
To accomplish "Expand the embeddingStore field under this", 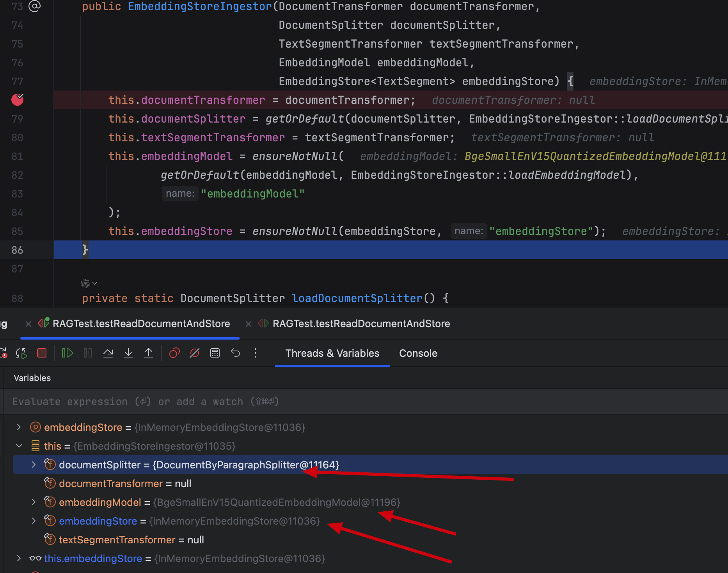I will [34, 521].
